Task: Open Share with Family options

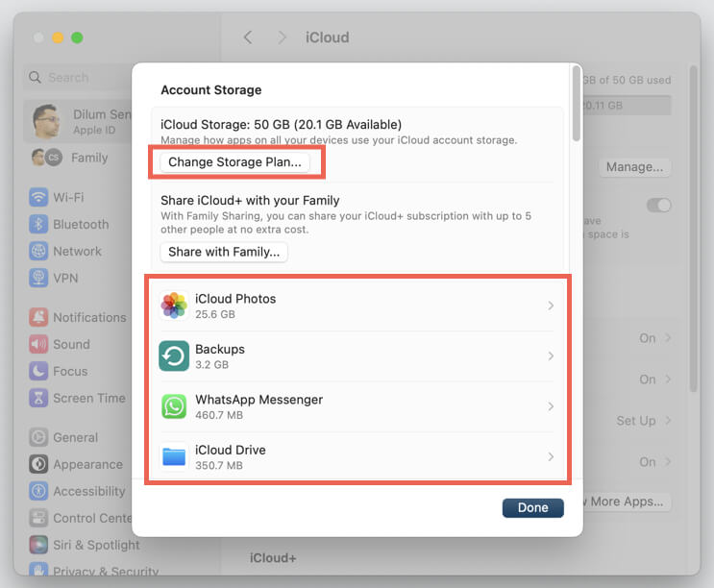Action: tap(224, 252)
